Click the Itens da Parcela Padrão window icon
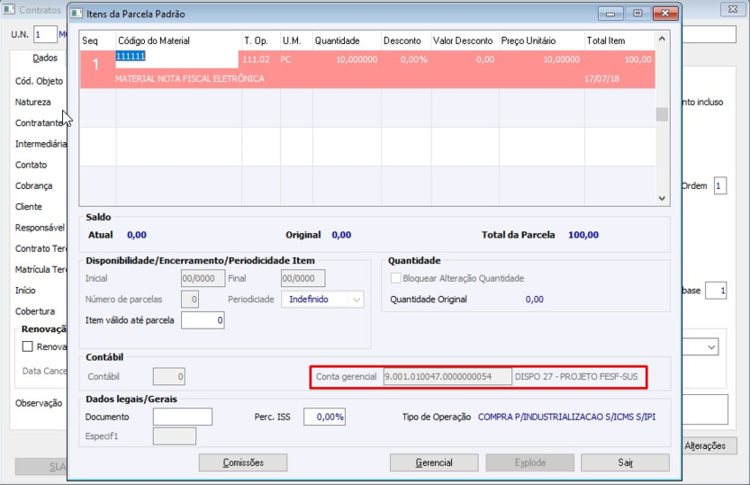The image size is (750, 485). click(77, 13)
